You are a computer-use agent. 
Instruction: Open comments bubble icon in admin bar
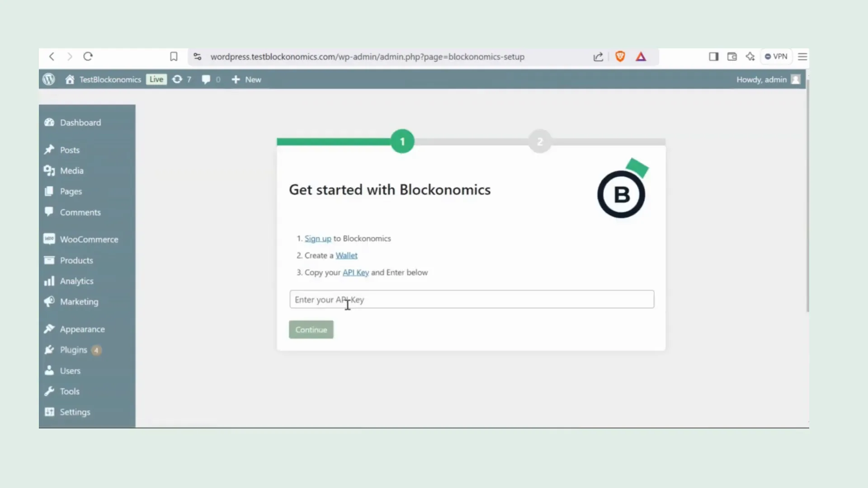[x=206, y=80]
